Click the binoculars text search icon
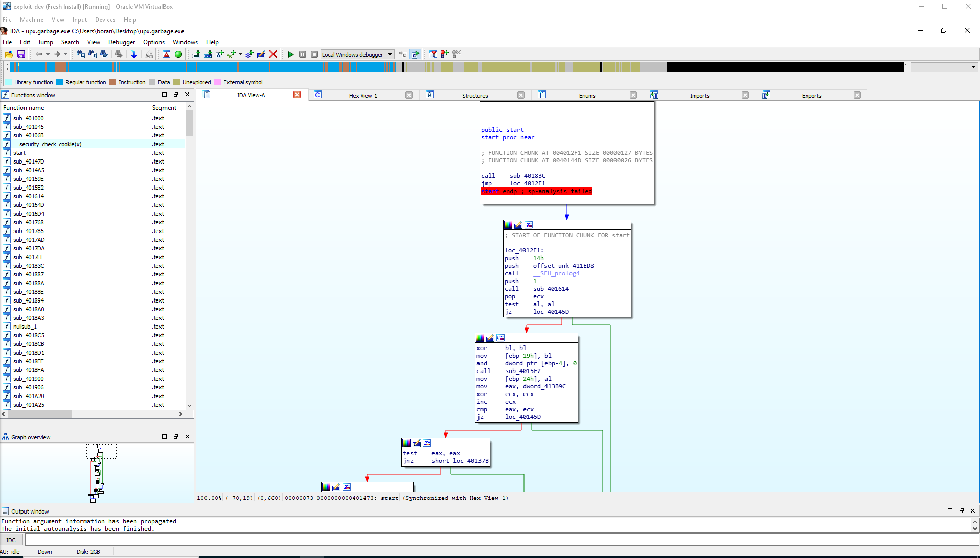Image resolution: width=980 pixels, height=558 pixels. pos(92,54)
